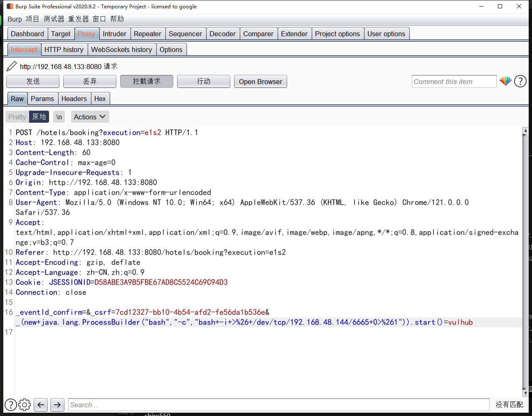Viewport: 532px width, 416px height.
Task: Switch to the Hex message tab
Action: (x=100, y=99)
